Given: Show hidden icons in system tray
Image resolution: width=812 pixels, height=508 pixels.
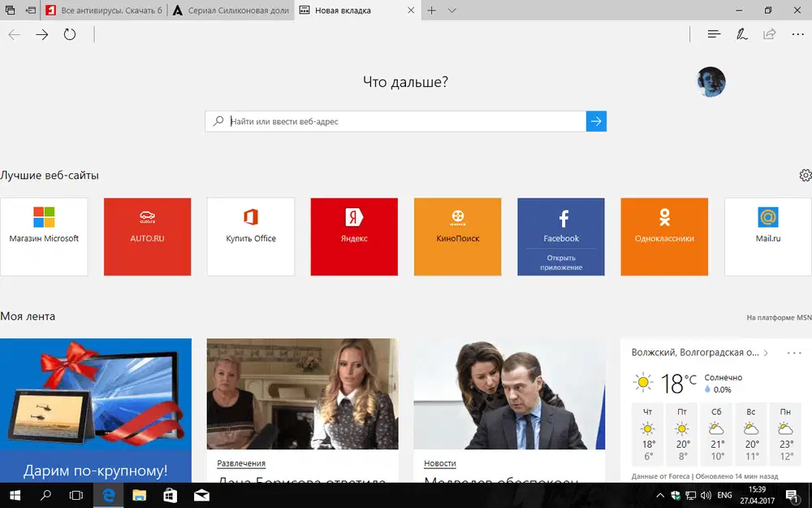Looking at the screenshot, I should (x=660, y=495).
